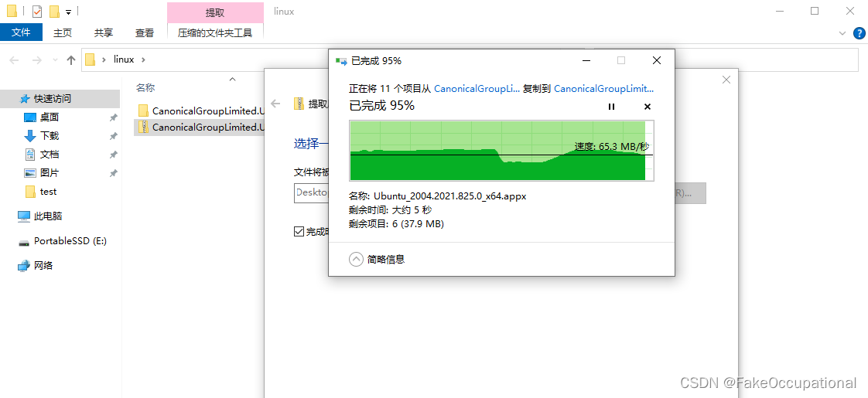Viewport: 868px width, 398px height.
Task: Click the zip icon in extract wizard title
Action: click(299, 104)
